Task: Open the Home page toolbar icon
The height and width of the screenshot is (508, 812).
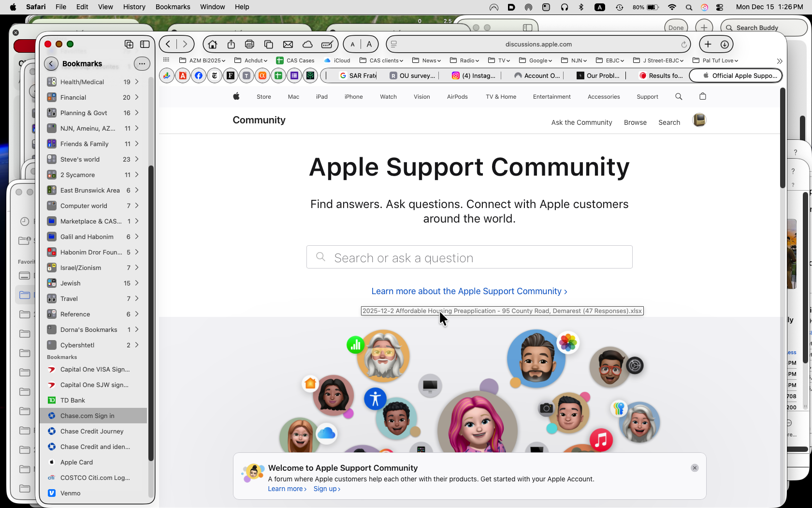Action: click(x=212, y=45)
